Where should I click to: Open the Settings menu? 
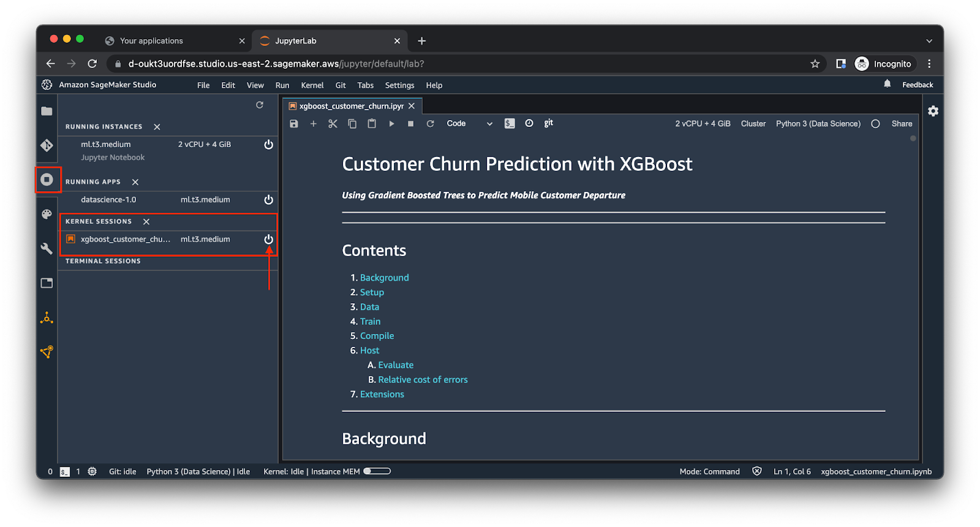point(399,85)
